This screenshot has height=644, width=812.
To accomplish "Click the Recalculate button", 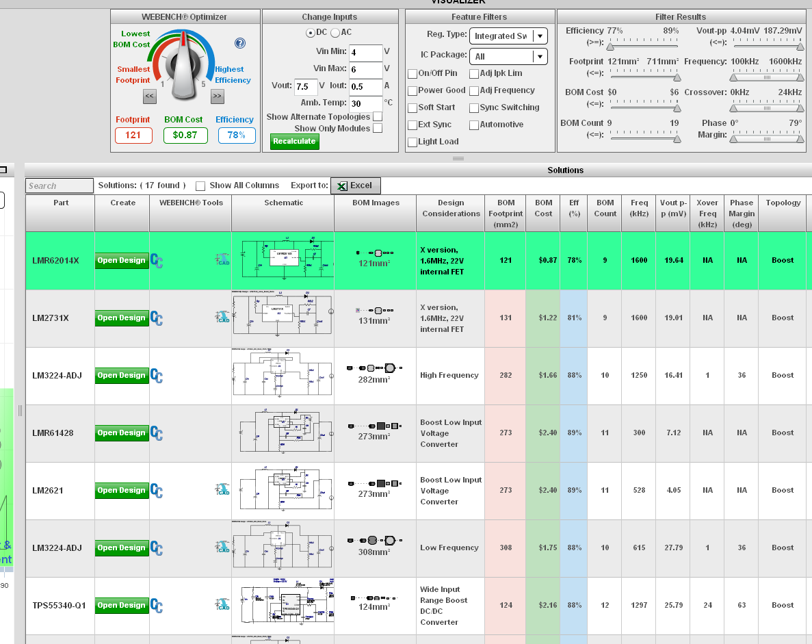I will coord(294,142).
